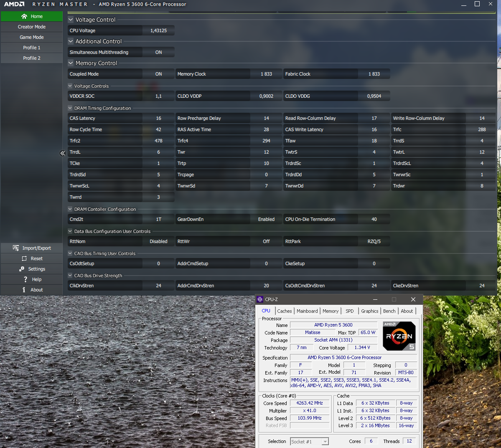Toggle Simultaneous Multithreading ON value

(x=158, y=52)
